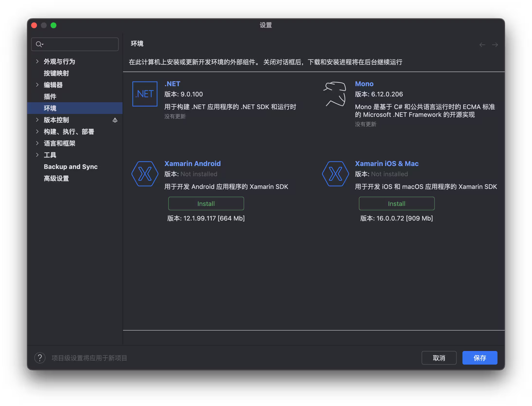Click the Mono version 6.12.0.206 text
This screenshot has height=406, width=532.
379,94
